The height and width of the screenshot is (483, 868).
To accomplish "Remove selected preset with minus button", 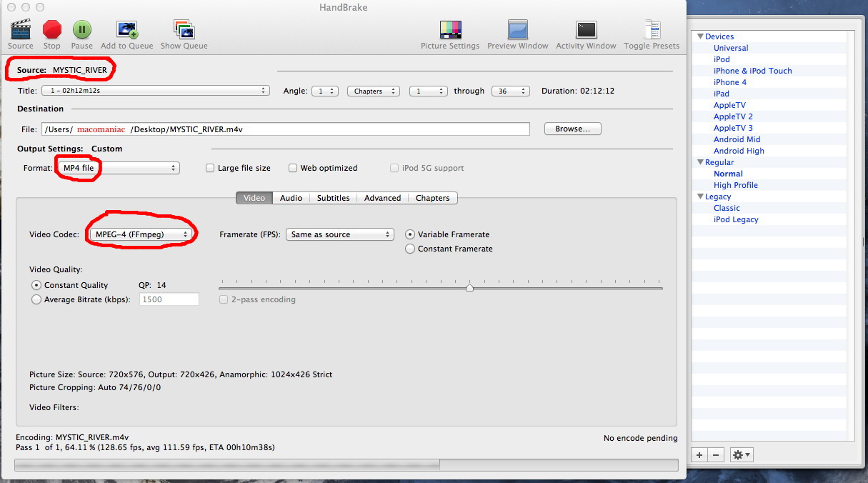I will (716, 455).
